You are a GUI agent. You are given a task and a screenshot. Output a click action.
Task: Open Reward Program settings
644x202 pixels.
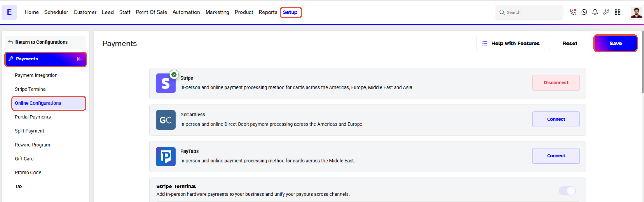pos(33,145)
